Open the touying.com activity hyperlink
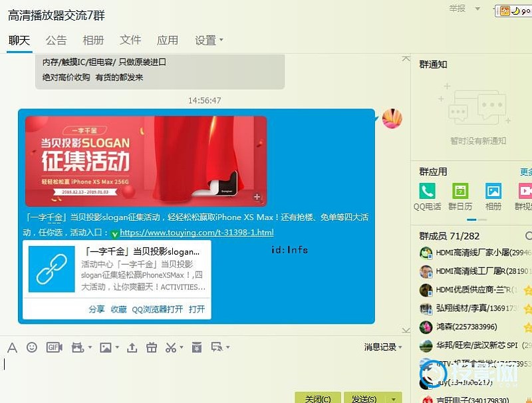This screenshot has width=532, height=403. click(197, 233)
